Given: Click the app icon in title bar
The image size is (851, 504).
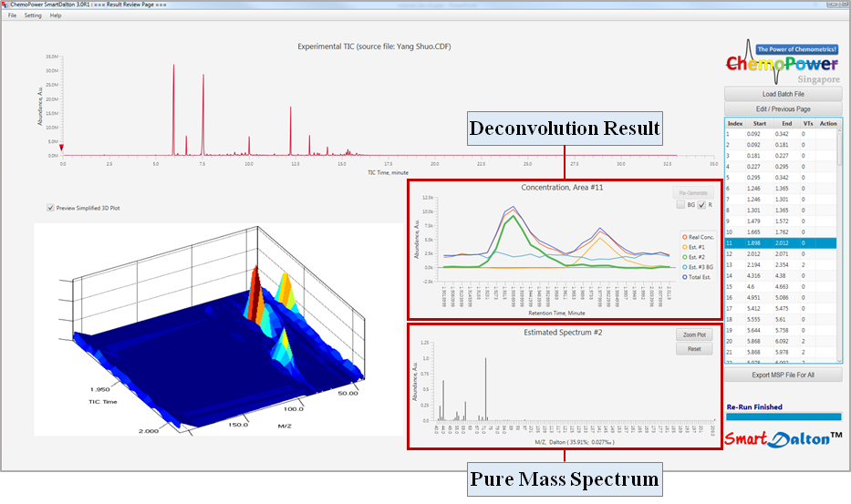Looking at the screenshot, I should pos(5,5).
